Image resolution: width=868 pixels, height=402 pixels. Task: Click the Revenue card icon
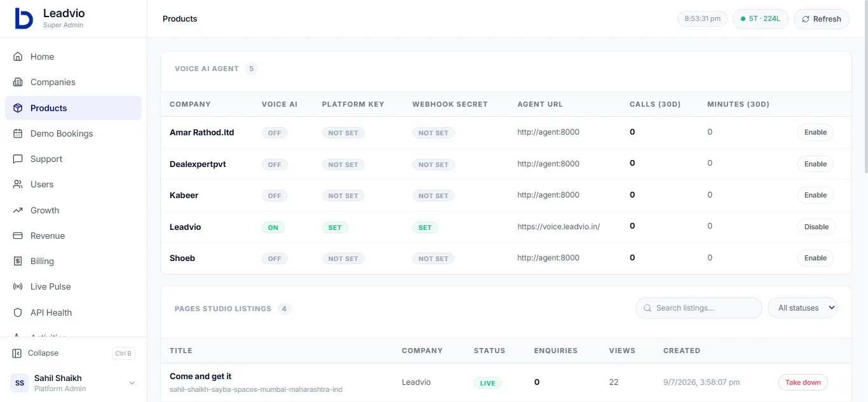click(x=18, y=236)
